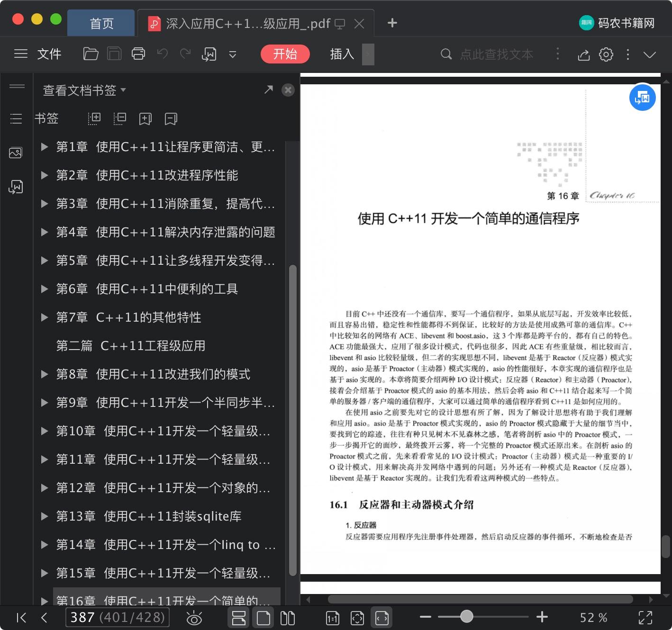Open 第6章 使用C++11中便利的工具 bookmark

tap(147, 289)
